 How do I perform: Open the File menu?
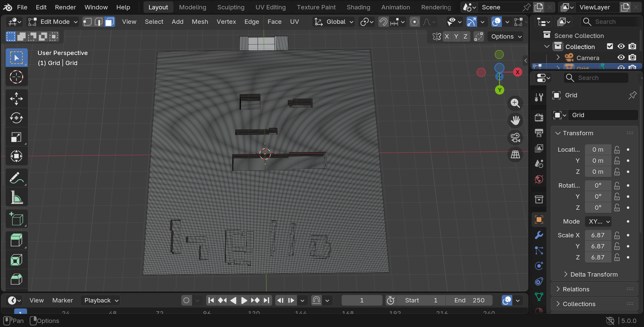22,7
